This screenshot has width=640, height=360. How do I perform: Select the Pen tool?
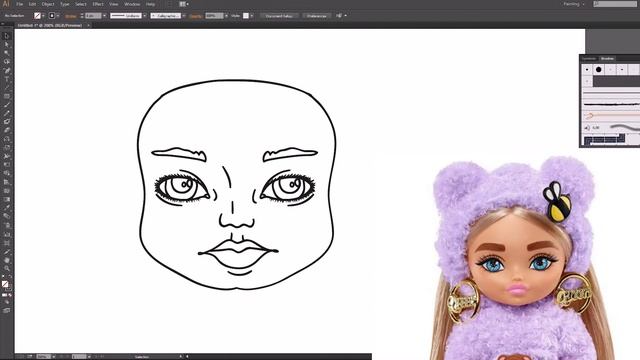point(7,71)
